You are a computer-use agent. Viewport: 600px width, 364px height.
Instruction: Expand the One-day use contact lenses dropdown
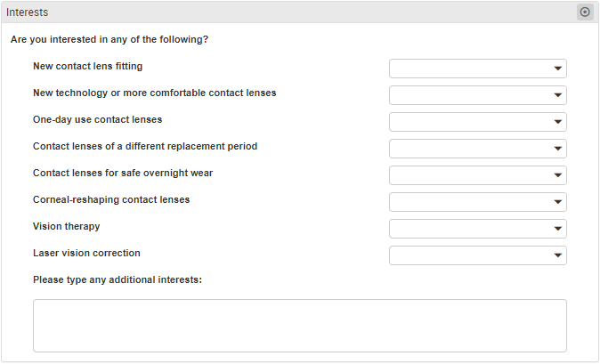[477, 122]
